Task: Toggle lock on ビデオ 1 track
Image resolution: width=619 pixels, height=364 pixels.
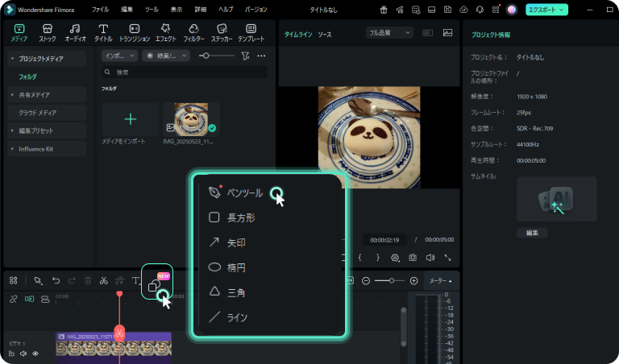Action: pos(11,354)
